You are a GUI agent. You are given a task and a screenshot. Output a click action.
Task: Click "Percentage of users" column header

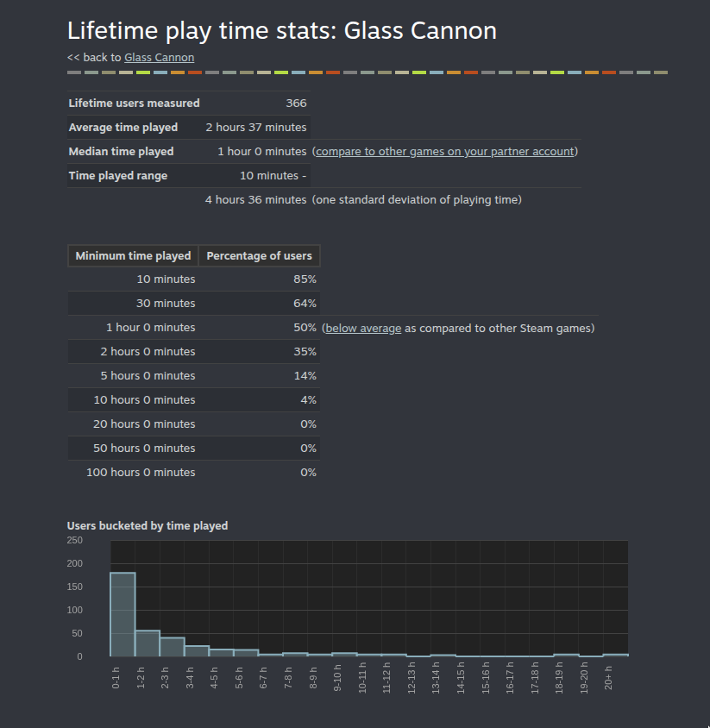point(259,255)
